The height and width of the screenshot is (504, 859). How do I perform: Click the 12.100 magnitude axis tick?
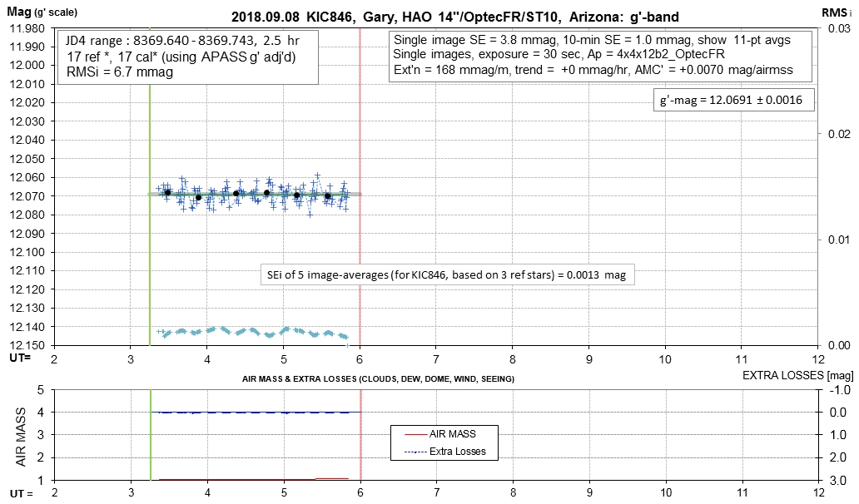[x=27, y=252]
